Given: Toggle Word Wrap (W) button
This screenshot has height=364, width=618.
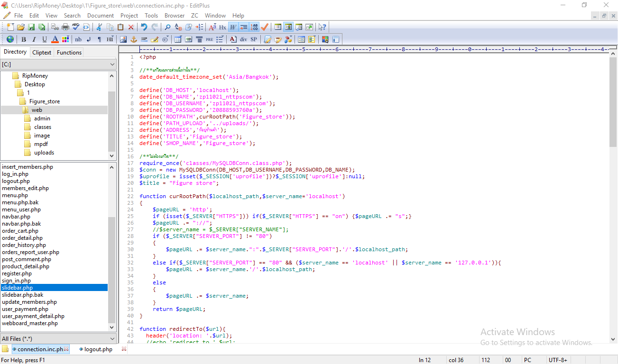Looking at the screenshot, I should point(233,27).
